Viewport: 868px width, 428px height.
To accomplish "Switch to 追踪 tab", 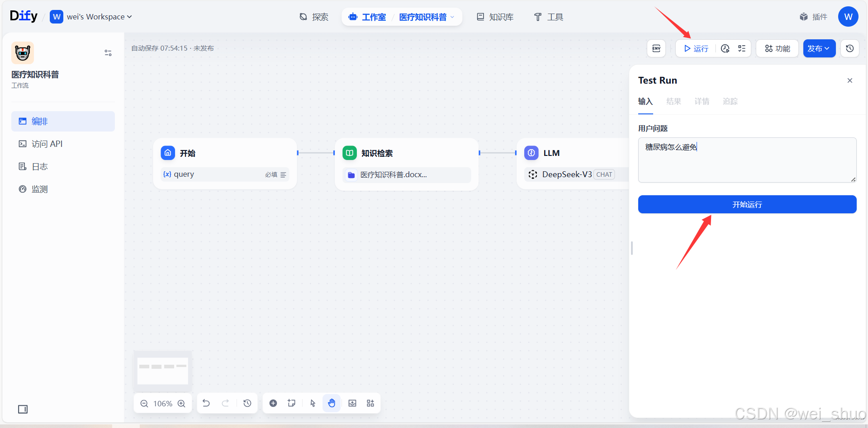I will tap(730, 101).
